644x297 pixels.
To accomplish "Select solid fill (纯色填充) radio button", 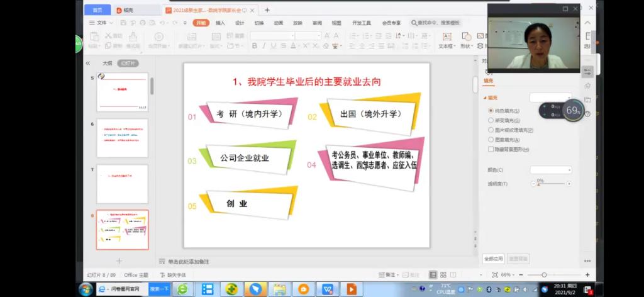I will coord(491,111).
